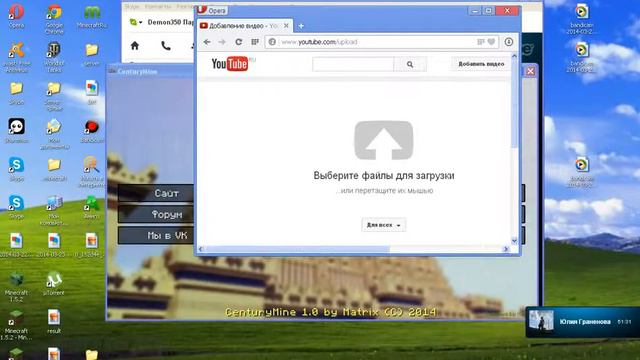
Task: Add page to Opera Stash heart icon
Action: (491, 42)
